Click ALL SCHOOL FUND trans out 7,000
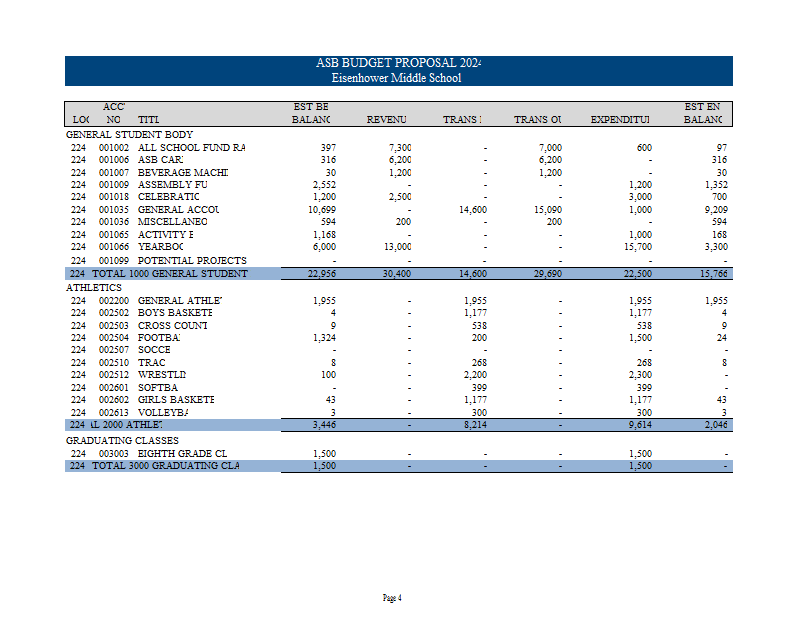Screen dimensions: 800x618 click(550, 147)
